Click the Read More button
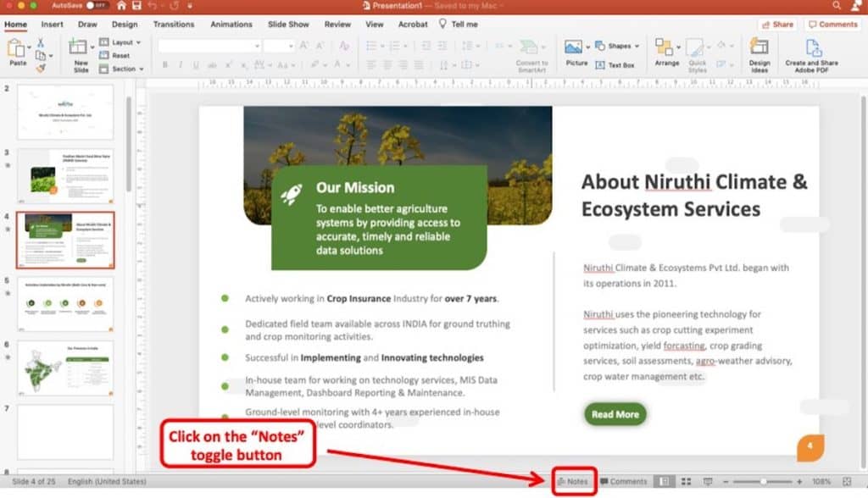 tap(615, 415)
